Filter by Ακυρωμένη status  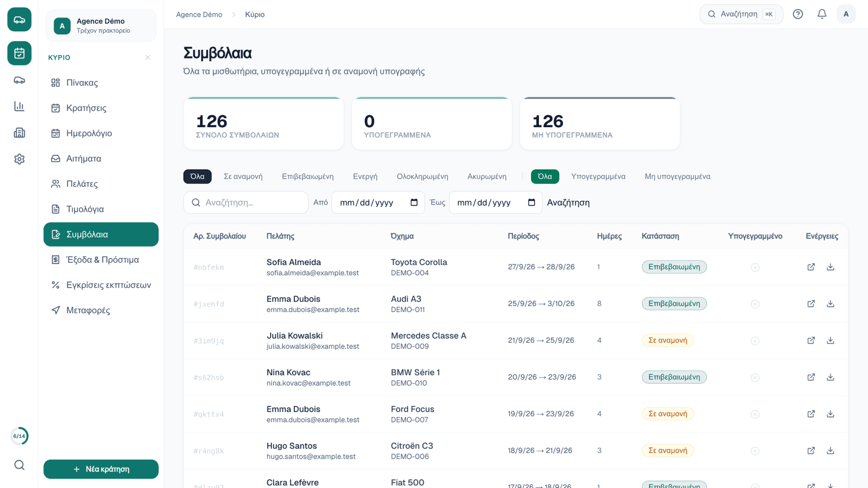487,177
